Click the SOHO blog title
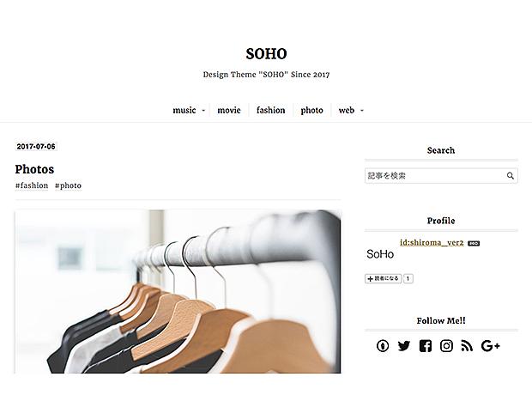The image size is (532, 395). coord(266,53)
